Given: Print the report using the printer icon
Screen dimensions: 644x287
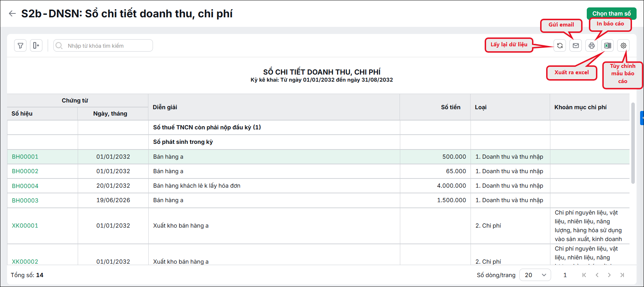Looking at the screenshot, I should click(x=592, y=46).
